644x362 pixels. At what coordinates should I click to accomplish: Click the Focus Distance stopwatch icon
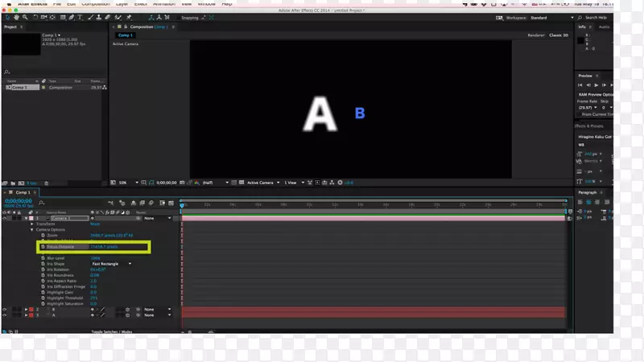[43, 247]
